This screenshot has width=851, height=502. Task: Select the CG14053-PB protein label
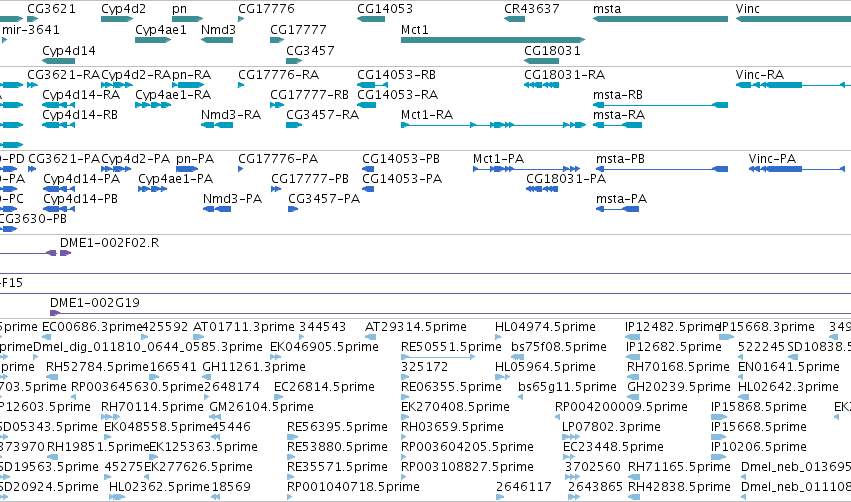(401, 159)
